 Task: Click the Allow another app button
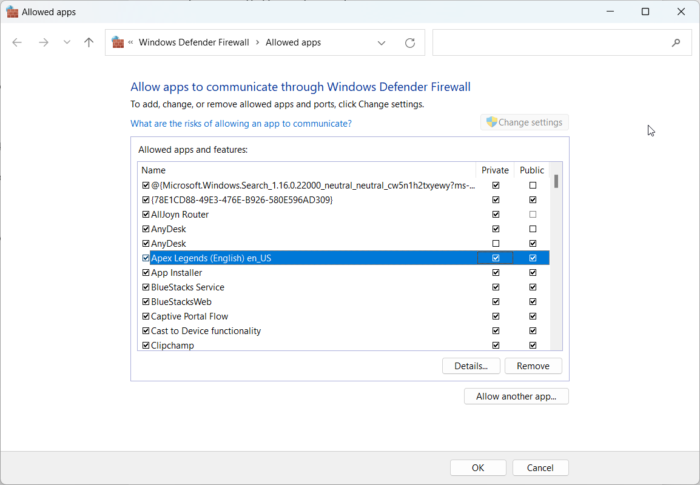point(516,396)
